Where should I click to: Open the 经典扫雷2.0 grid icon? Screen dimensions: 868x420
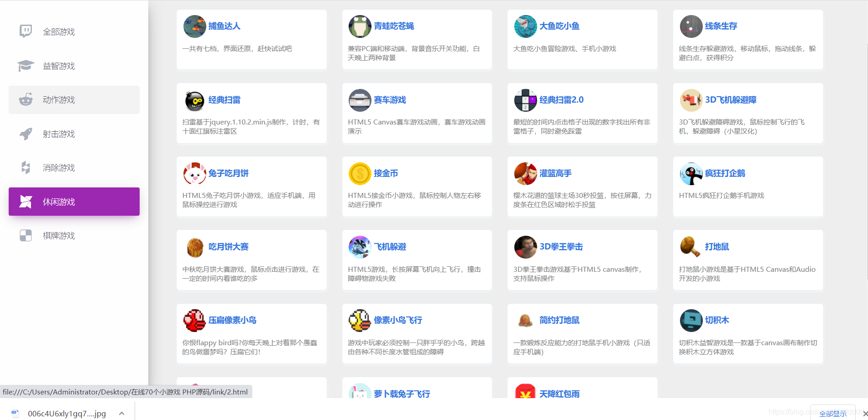(526, 100)
